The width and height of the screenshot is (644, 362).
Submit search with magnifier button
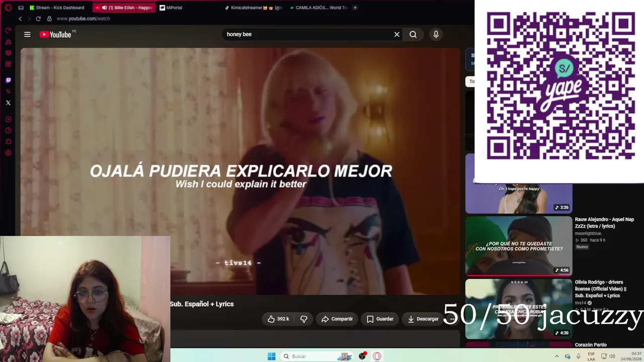click(x=413, y=34)
